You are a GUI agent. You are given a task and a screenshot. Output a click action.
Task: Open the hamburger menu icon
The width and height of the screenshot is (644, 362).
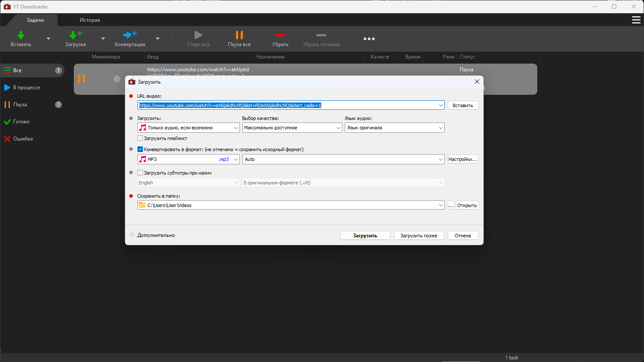636,20
